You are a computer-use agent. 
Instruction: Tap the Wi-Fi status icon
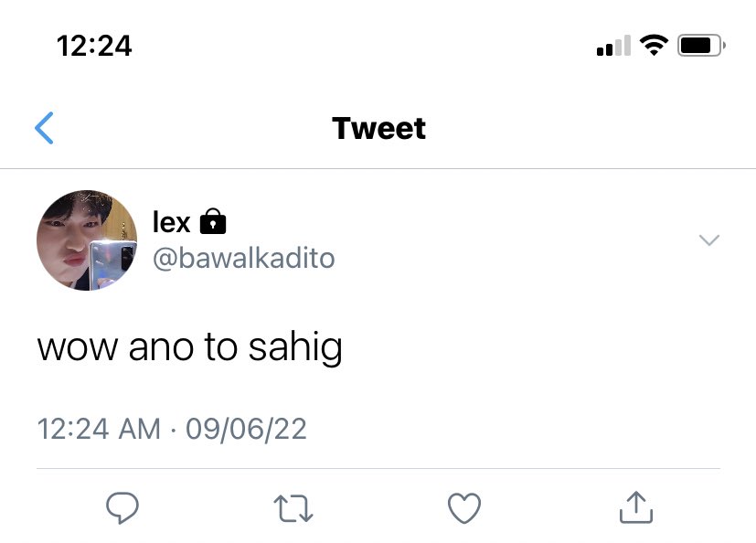pos(654,46)
